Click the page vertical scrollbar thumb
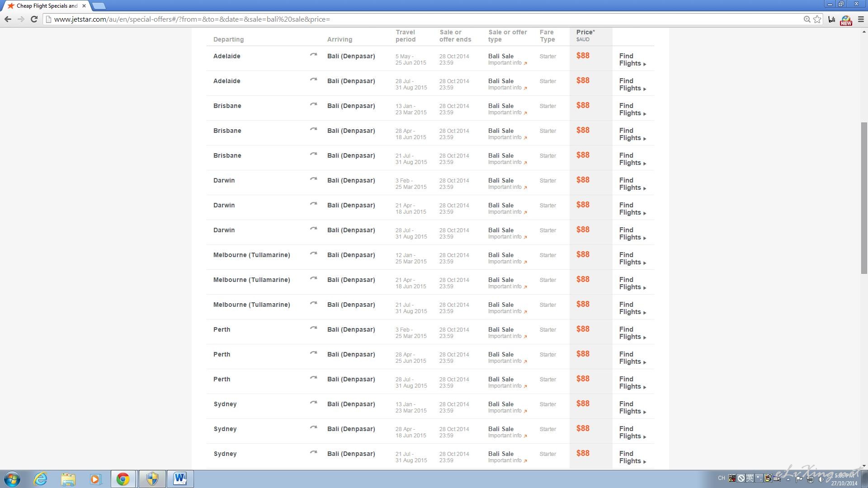The height and width of the screenshot is (488, 868). pos(864,197)
